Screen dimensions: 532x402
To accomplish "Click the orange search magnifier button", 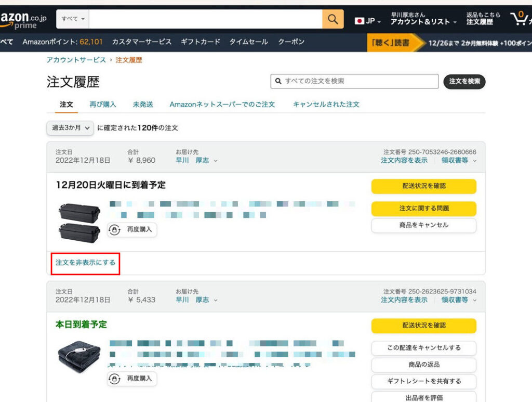I will (333, 20).
